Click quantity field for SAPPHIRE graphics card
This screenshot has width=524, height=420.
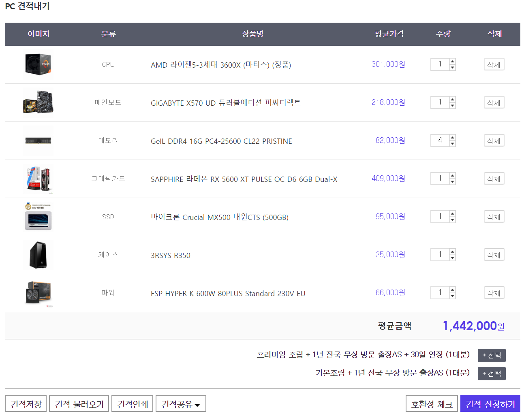440,179
